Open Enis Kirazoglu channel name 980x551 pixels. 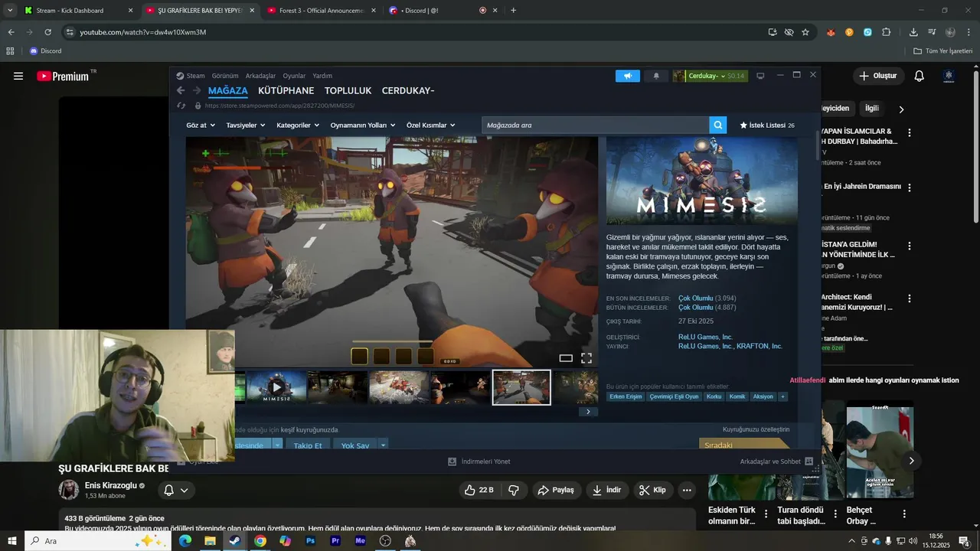(x=111, y=485)
